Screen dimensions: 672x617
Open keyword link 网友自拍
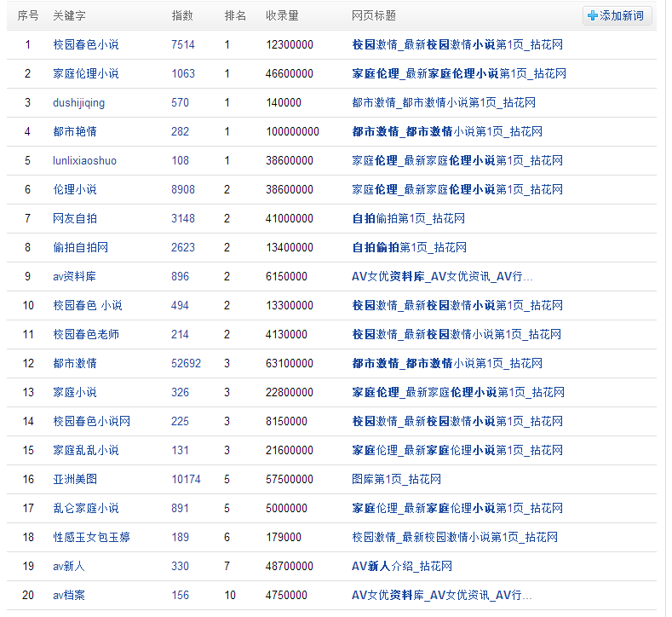coord(75,219)
